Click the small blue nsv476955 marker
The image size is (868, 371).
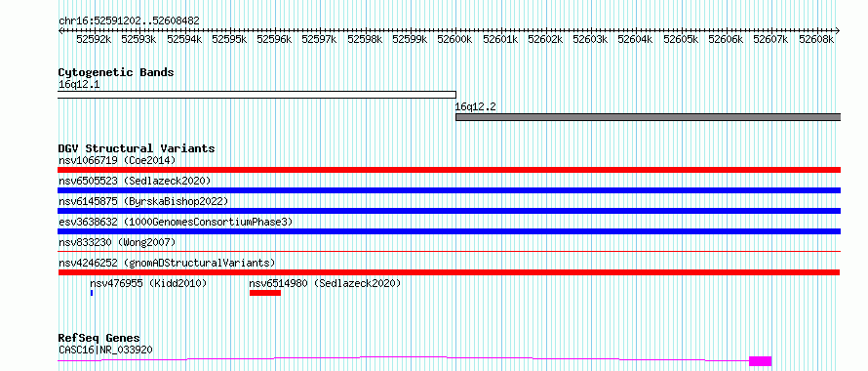pyautogui.click(x=92, y=293)
